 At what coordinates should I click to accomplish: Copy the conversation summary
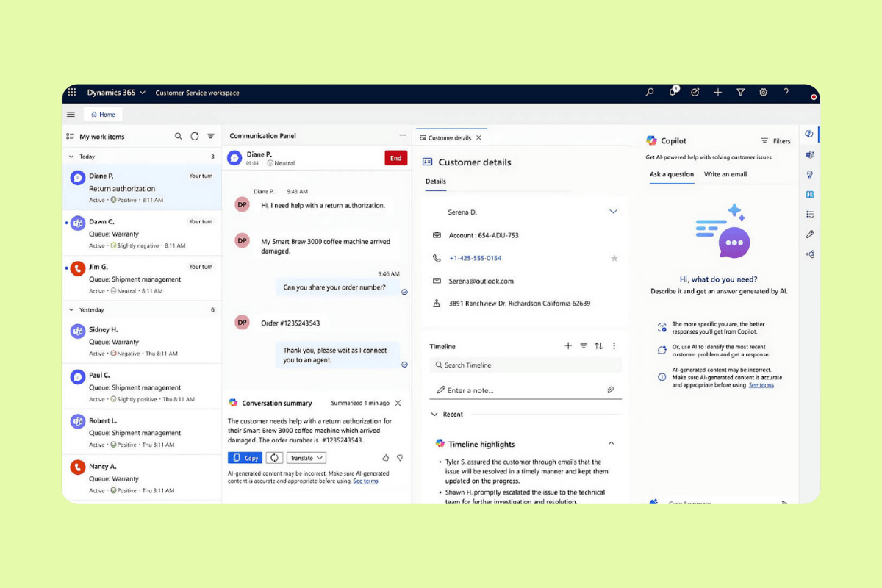pos(245,458)
